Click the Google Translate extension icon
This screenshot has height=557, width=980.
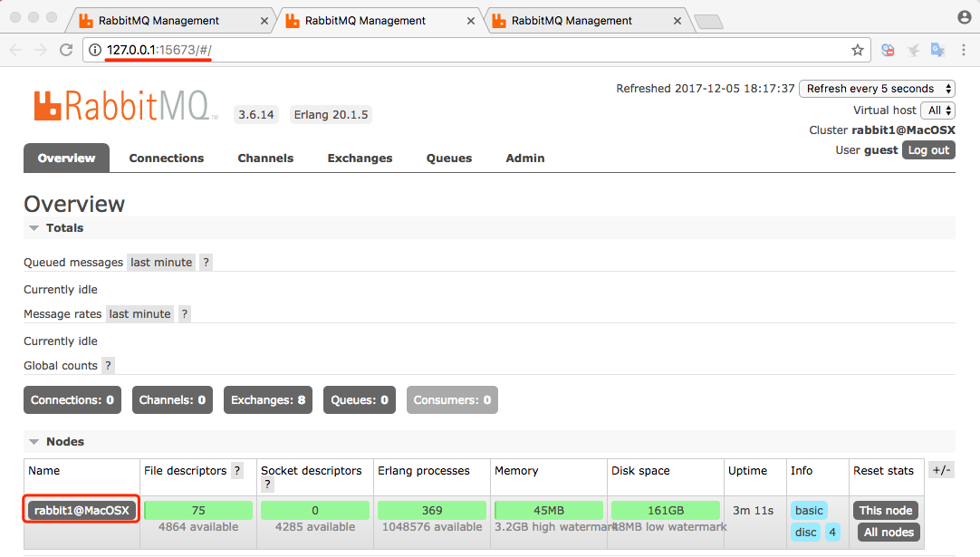click(x=937, y=50)
